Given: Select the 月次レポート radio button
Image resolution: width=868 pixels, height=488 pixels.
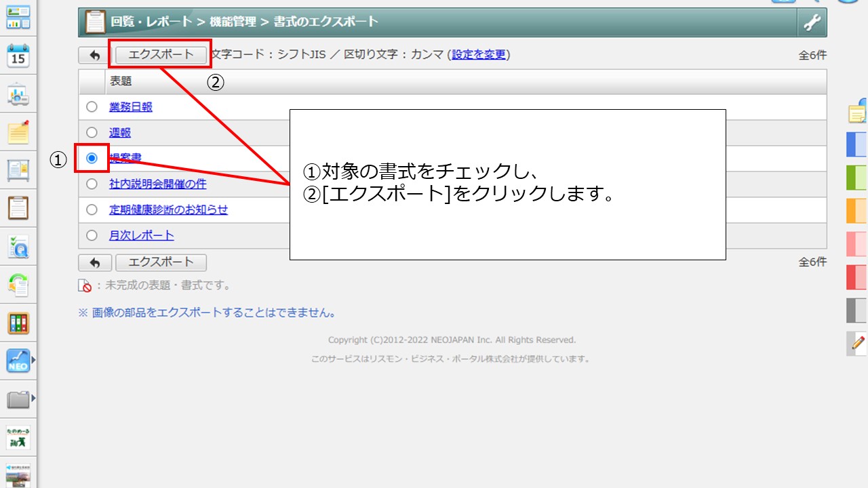Looking at the screenshot, I should (92, 235).
